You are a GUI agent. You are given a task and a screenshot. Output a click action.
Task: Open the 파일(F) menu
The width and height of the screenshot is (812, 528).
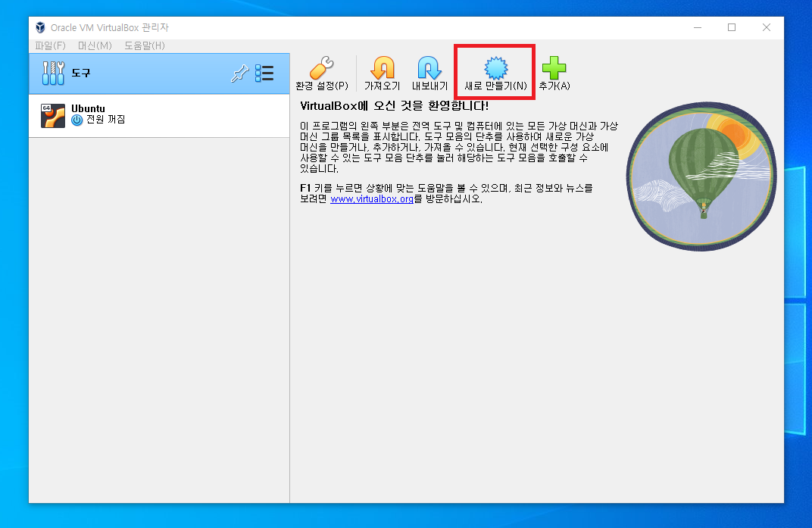(x=50, y=45)
